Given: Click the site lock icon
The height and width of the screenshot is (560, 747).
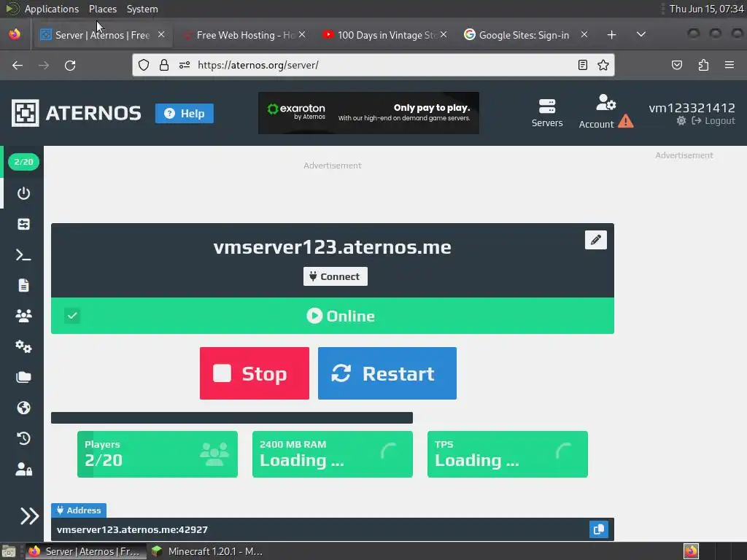Looking at the screenshot, I should coord(164,65).
